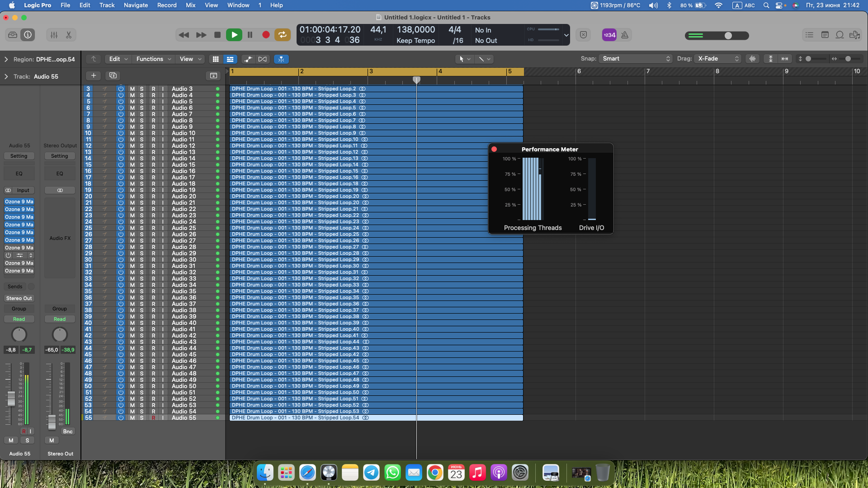Toggle the Flex show/hide button

click(x=262, y=59)
